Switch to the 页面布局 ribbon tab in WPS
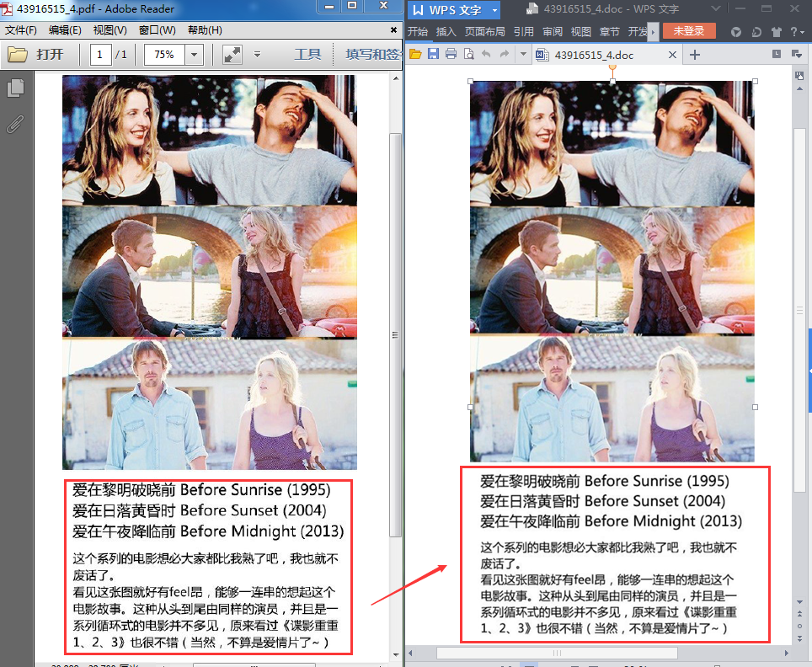 [x=484, y=32]
